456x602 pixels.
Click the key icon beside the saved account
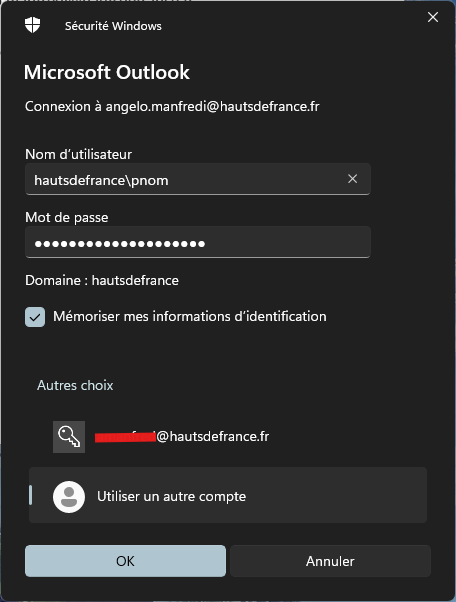pyautogui.click(x=69, y=437)
